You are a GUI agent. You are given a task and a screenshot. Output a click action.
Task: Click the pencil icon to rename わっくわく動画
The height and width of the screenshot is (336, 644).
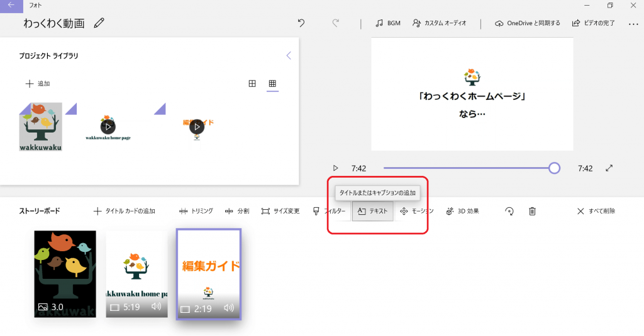click(99, 23)
